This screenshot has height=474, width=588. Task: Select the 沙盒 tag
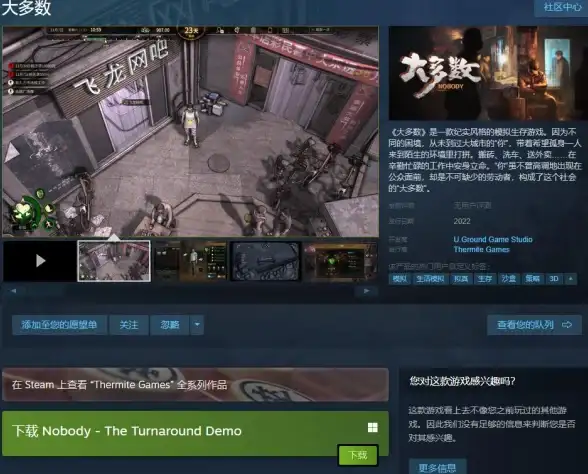coord(509,279)
